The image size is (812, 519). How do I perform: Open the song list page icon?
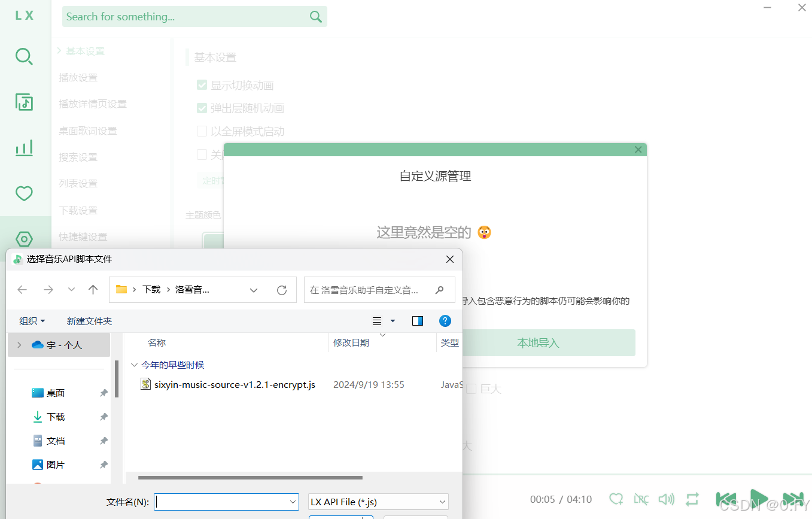coord(24,102)
